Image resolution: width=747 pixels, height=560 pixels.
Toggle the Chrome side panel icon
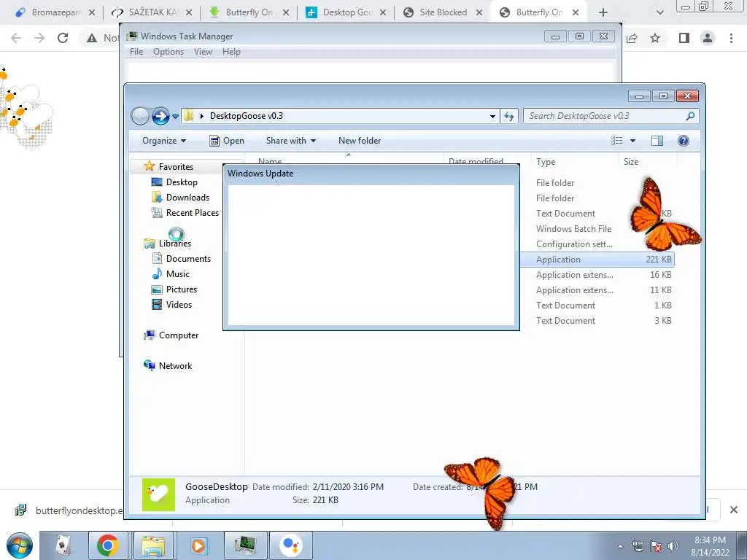684,38
